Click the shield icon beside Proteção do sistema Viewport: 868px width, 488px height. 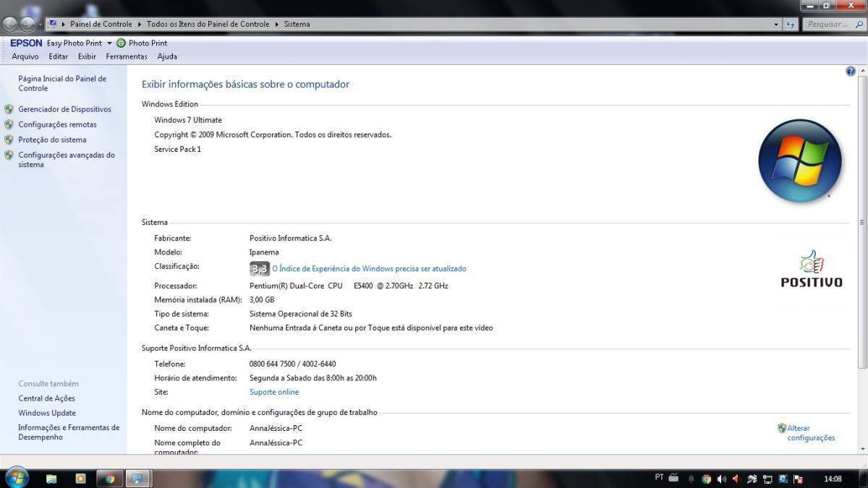[x=9, y=140]
